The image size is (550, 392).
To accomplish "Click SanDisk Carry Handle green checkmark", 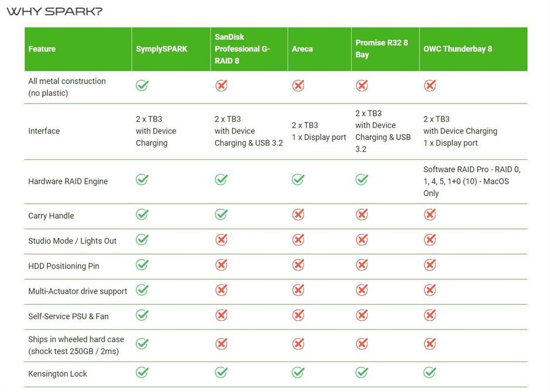I will click(x=221, y=214).
